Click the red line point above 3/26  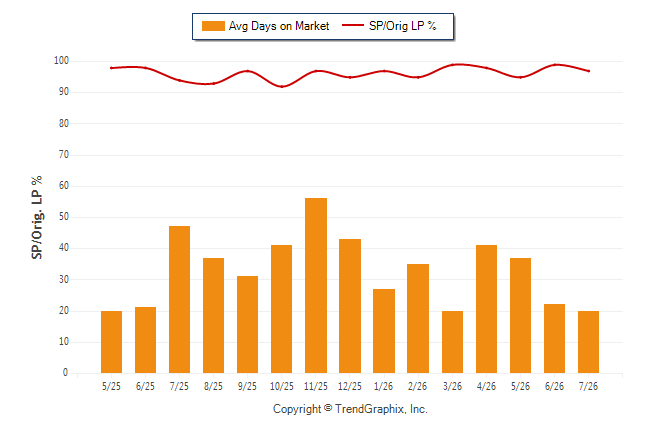452,65
